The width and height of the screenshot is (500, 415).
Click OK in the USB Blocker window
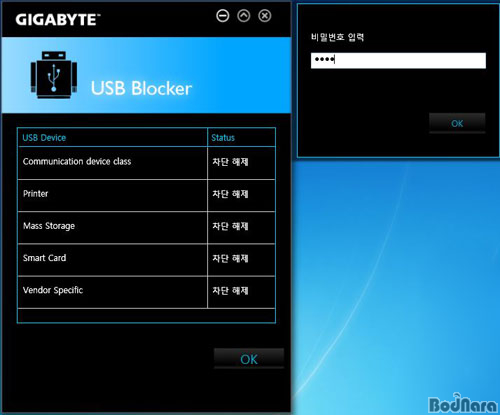point(249,359)
